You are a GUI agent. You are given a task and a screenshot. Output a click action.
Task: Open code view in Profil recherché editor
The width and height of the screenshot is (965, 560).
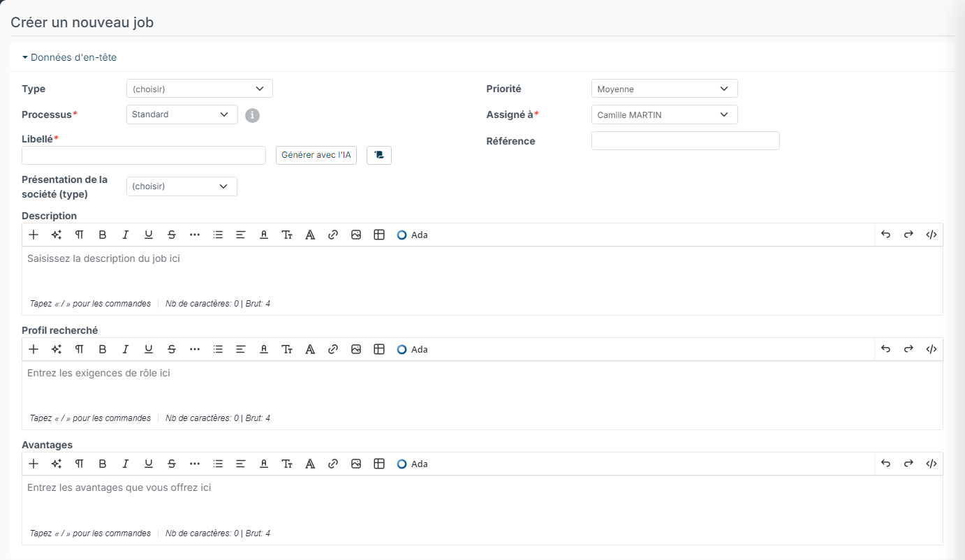[x=931, y=349]
